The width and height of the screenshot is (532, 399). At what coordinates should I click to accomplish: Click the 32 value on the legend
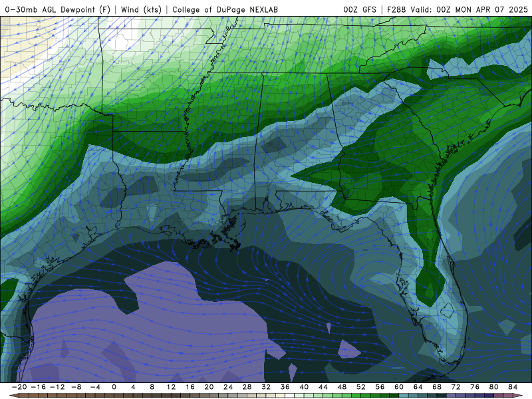(x=266, y=387)
